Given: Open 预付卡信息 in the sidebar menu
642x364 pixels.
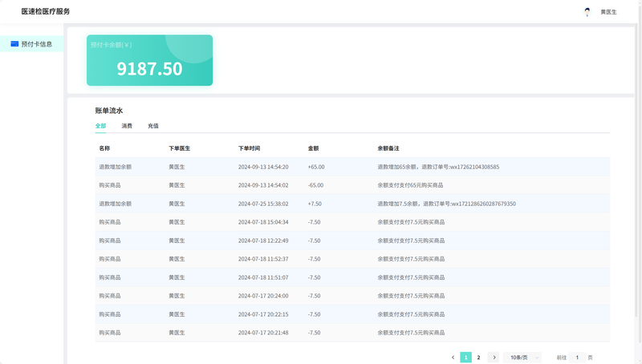Looking at the screenshot, I should point(36,44).
